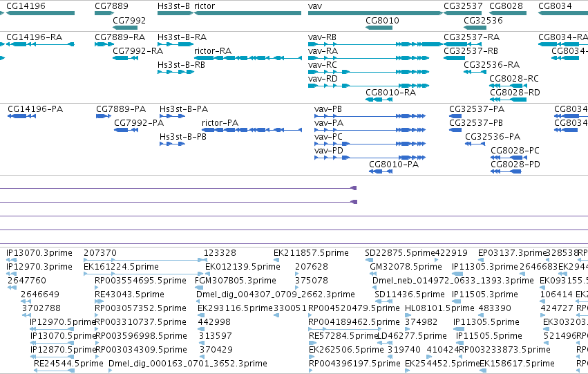Click the CG7889 gene label
The image size is (588, 374).
pyautogui.click(x=111, y=6)
